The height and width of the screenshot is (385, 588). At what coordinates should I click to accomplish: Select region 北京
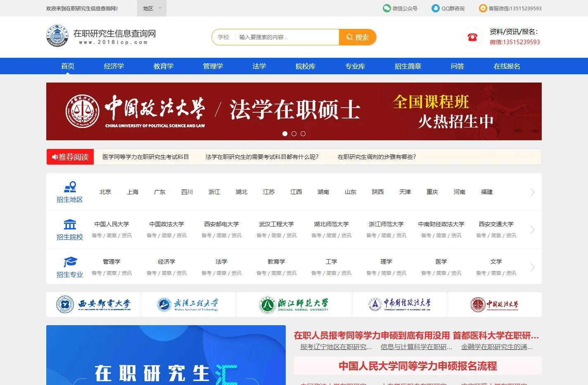105,192
